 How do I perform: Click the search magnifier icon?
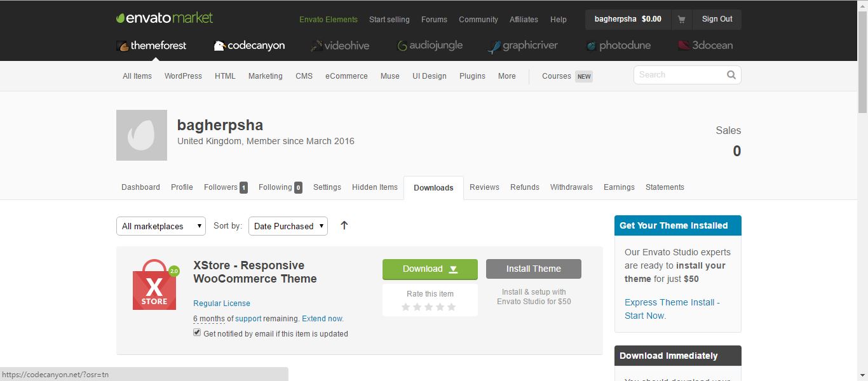click(731, 75)
